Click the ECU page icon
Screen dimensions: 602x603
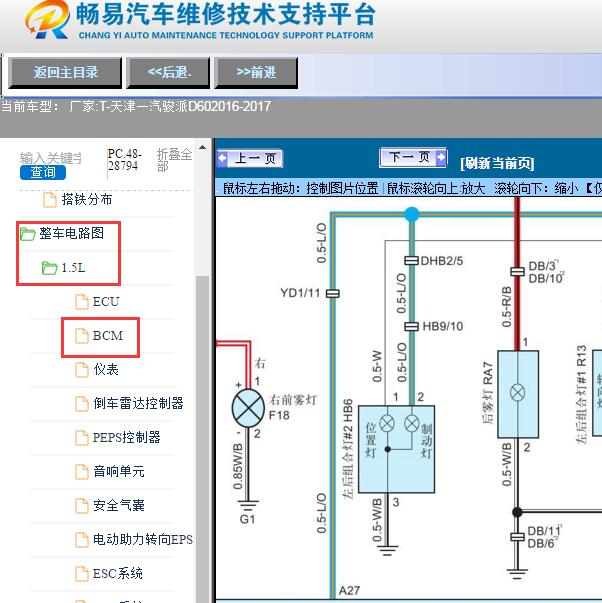pyautogui.click(x=82, y=302)
